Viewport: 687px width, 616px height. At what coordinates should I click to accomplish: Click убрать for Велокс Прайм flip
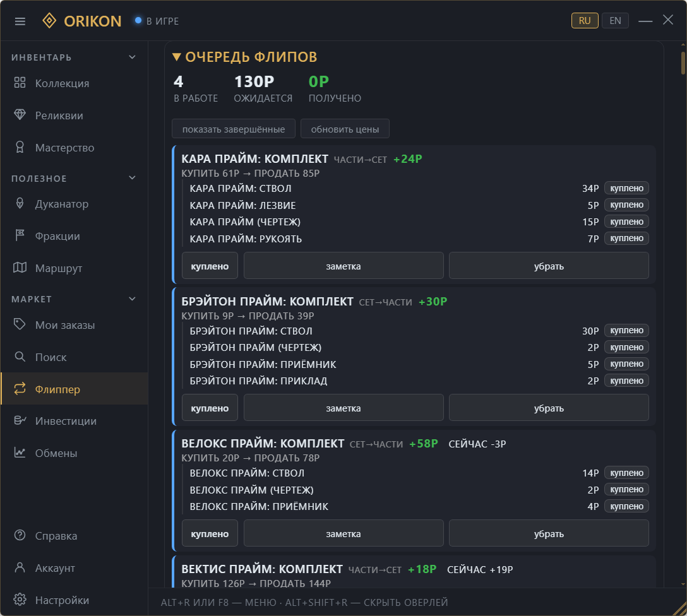point(549,534)
